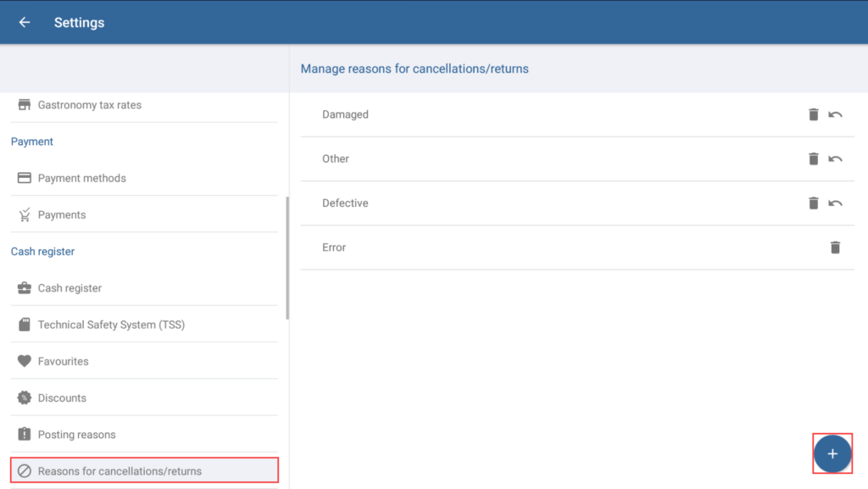Viewport: 868px width, 489px height.
Task: Select Technical Safety System (TSS)
Action: tap(111, 325)
